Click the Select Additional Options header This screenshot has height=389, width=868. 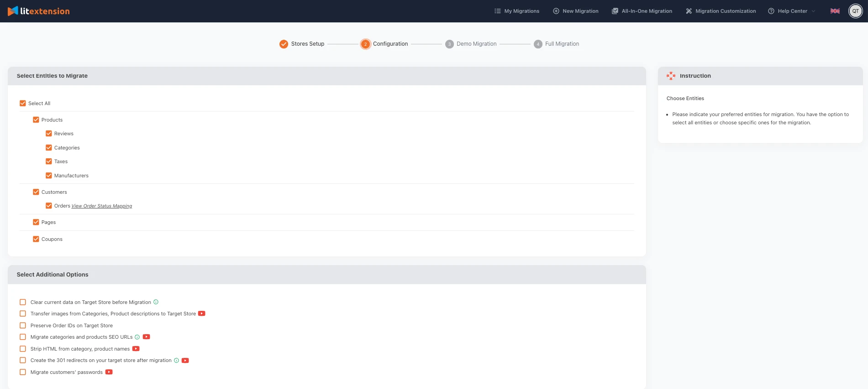tap(53, 275)
